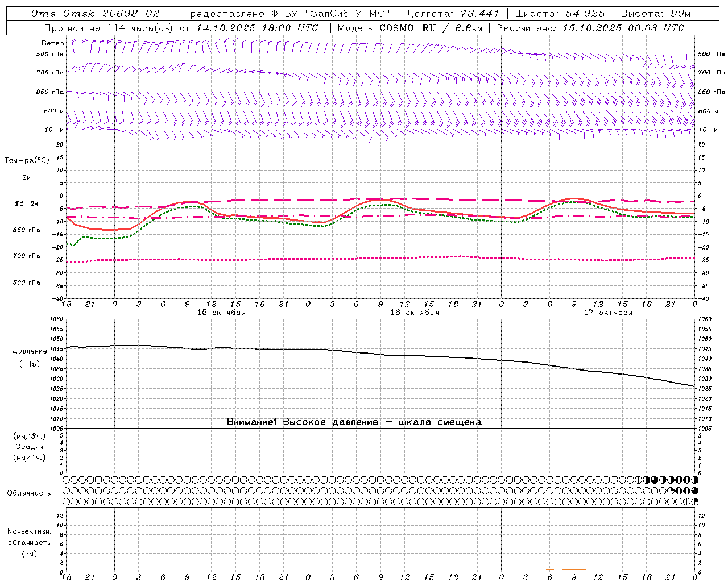Click the Широта: 54.925 header value

pyautogui.click(x=560, y=14)
